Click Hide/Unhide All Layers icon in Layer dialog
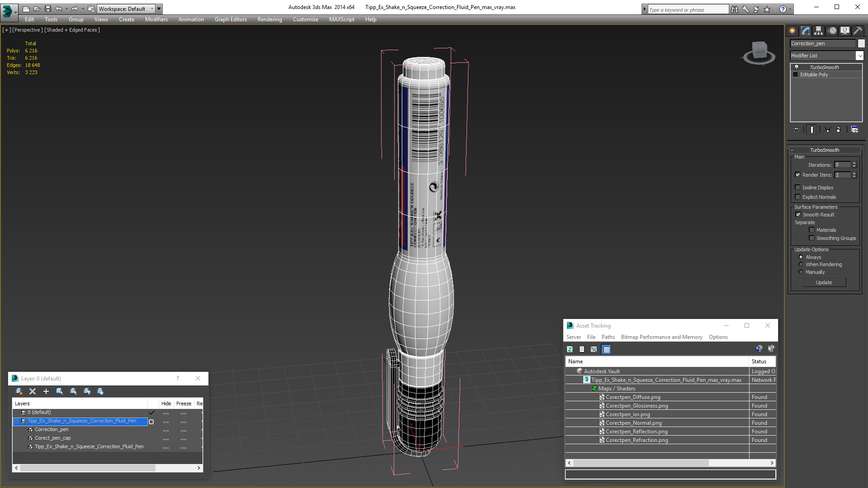The image size is (868, 488). [x=87, y=391]
